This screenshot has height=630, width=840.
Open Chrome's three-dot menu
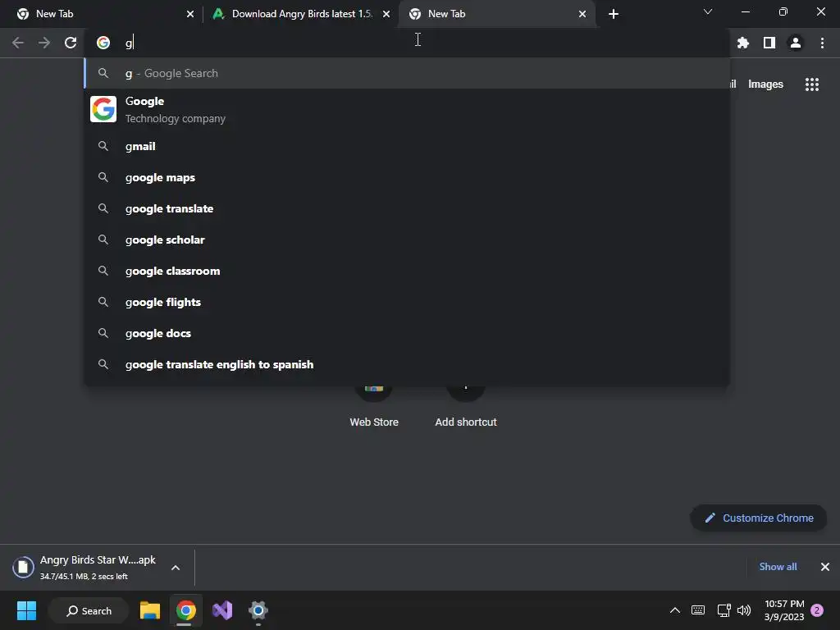coord(822,43)
